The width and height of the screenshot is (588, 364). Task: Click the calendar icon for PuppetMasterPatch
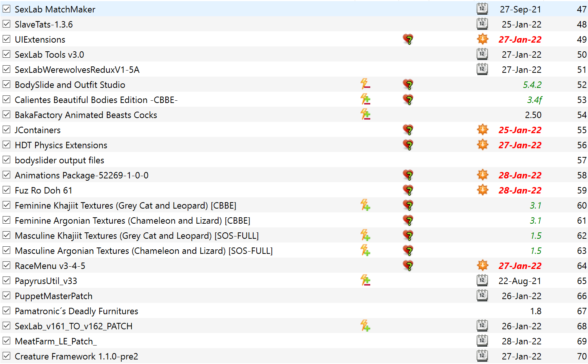click(482, 295)
